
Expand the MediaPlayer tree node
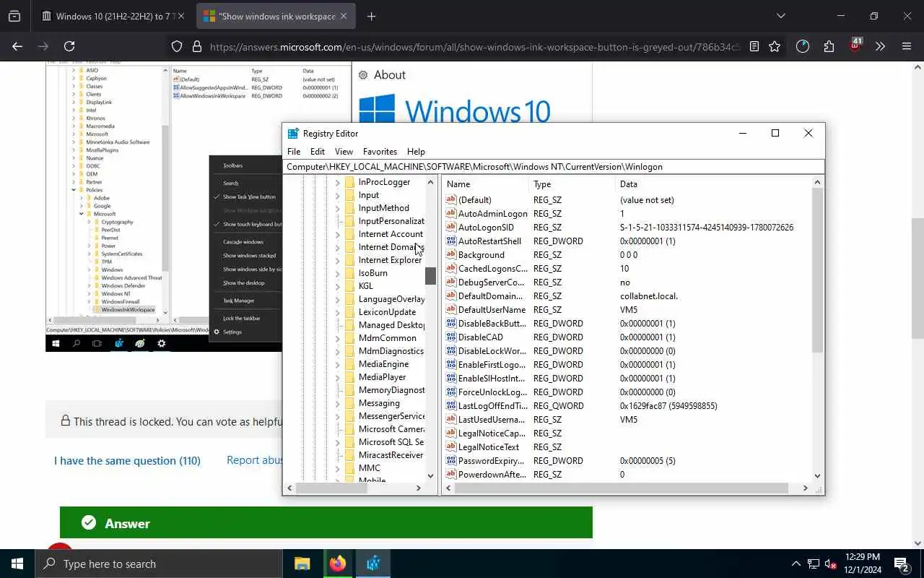(337, 378)
